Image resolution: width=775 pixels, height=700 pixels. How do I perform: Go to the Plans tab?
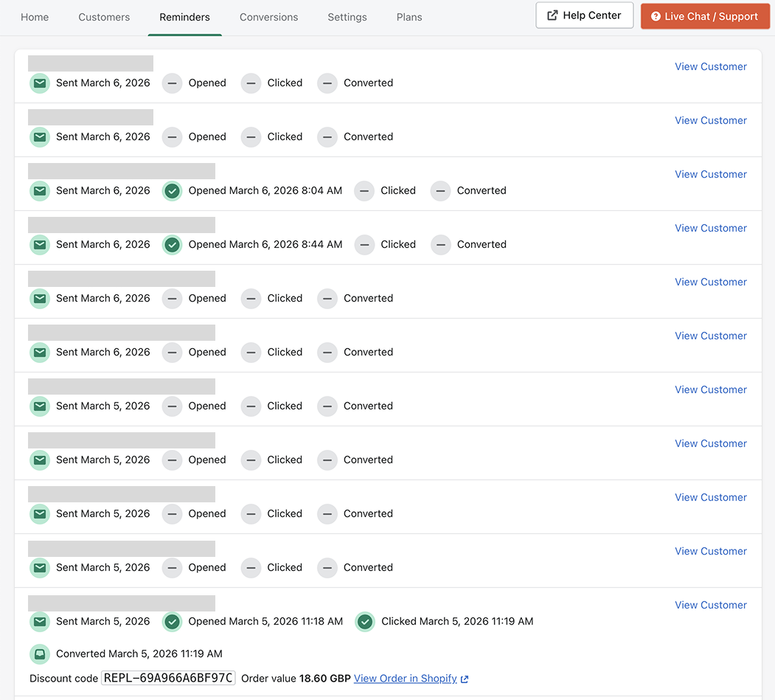tap(409, 17)
